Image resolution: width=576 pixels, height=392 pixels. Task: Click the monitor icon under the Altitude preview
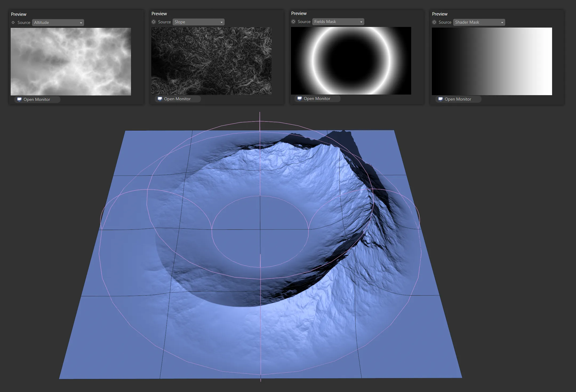[x=19, y=99]
